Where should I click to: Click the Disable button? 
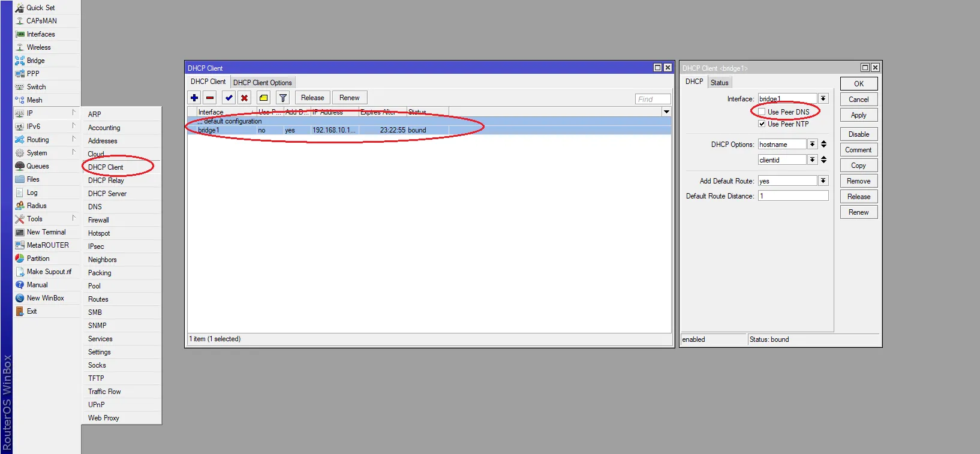click(859, 134)
